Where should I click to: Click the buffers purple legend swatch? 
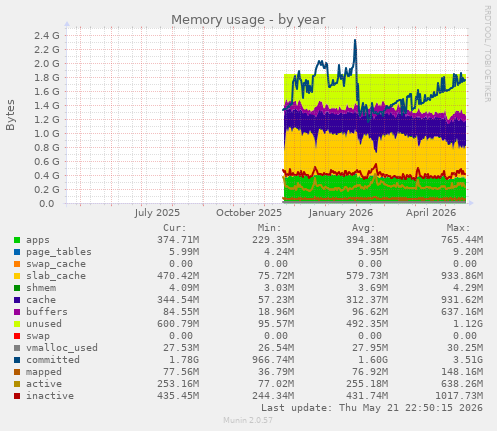(17, 312)
